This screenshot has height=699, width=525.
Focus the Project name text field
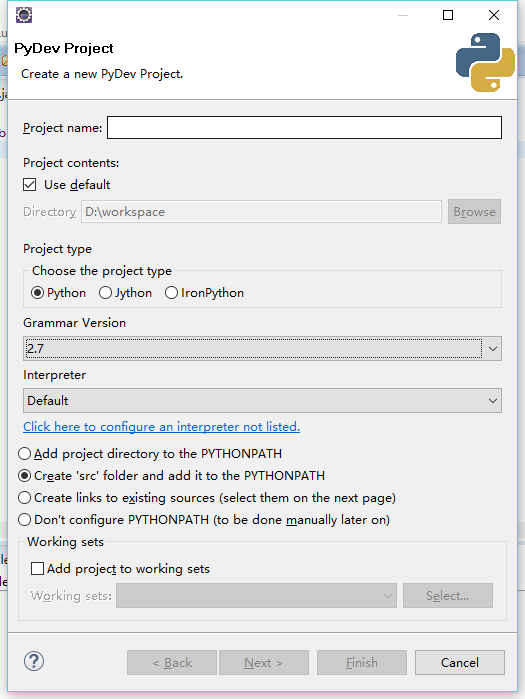304,127
